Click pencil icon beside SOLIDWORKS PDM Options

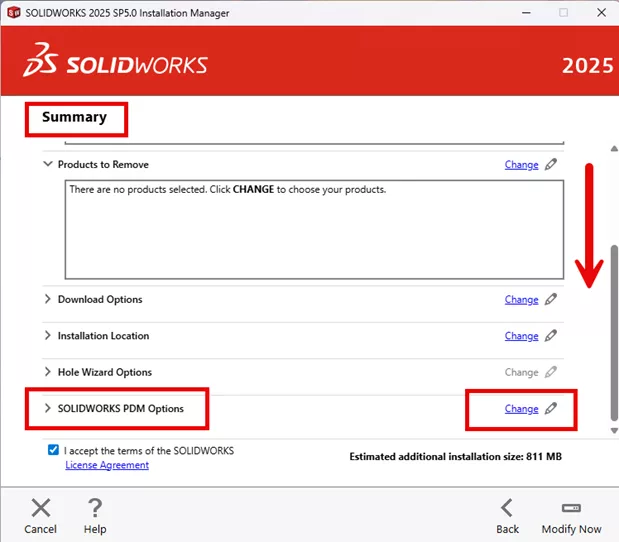(551, 408)
